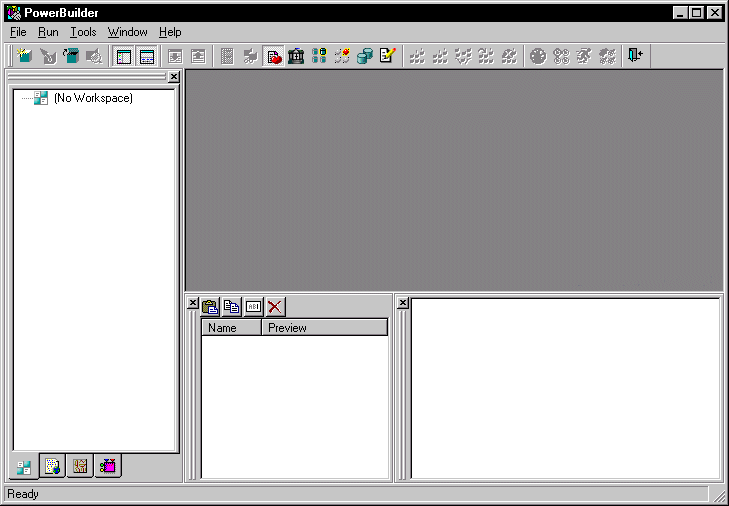Screen dimensions: 729x506
Task: Open the Help menu
Action: 170,32
